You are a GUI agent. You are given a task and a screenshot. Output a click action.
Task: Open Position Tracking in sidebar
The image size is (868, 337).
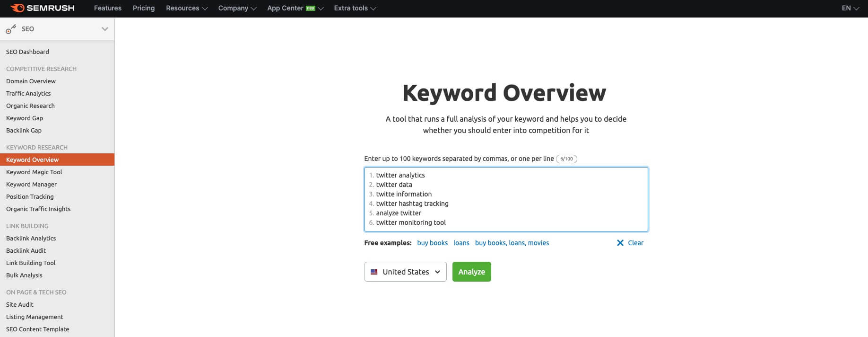coord(30,196)
